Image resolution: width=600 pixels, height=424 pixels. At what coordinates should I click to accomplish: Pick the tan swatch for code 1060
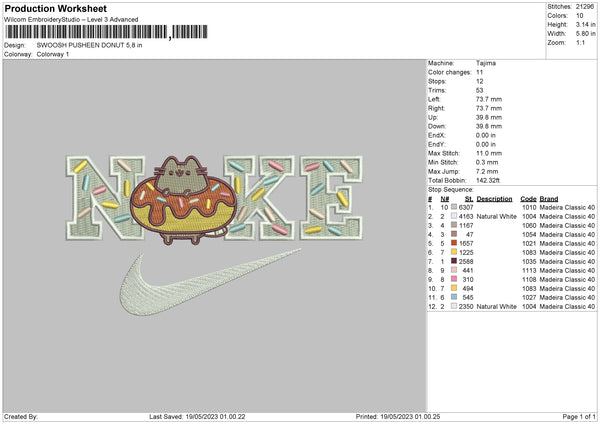(454, 225)
